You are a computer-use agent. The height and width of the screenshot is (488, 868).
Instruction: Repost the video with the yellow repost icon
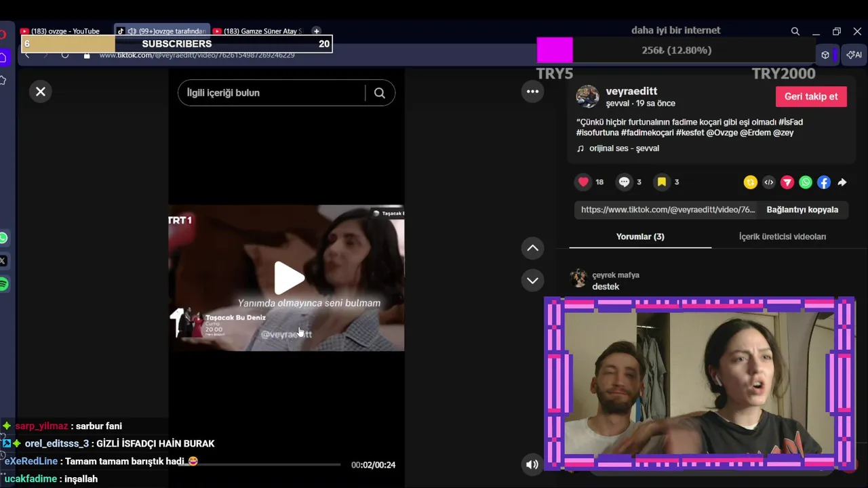[750, 182]
